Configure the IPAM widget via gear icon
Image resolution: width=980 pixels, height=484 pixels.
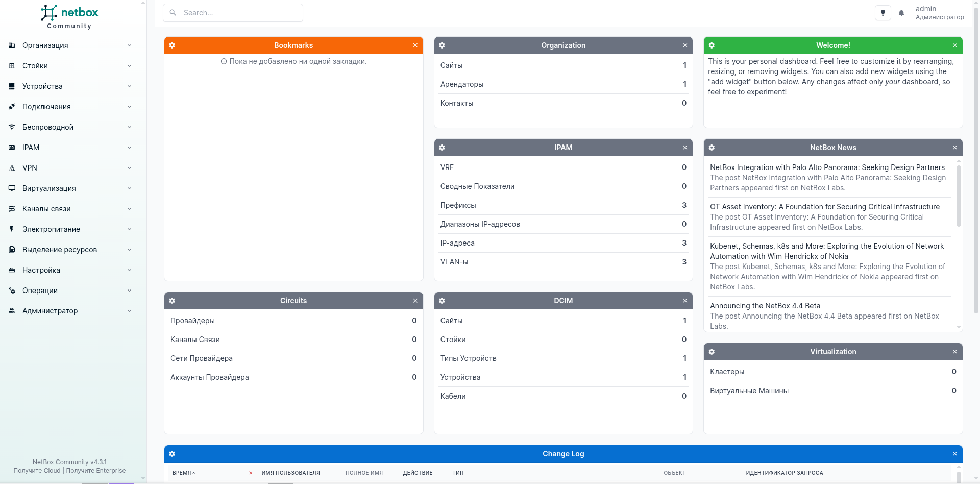[442, 148]
